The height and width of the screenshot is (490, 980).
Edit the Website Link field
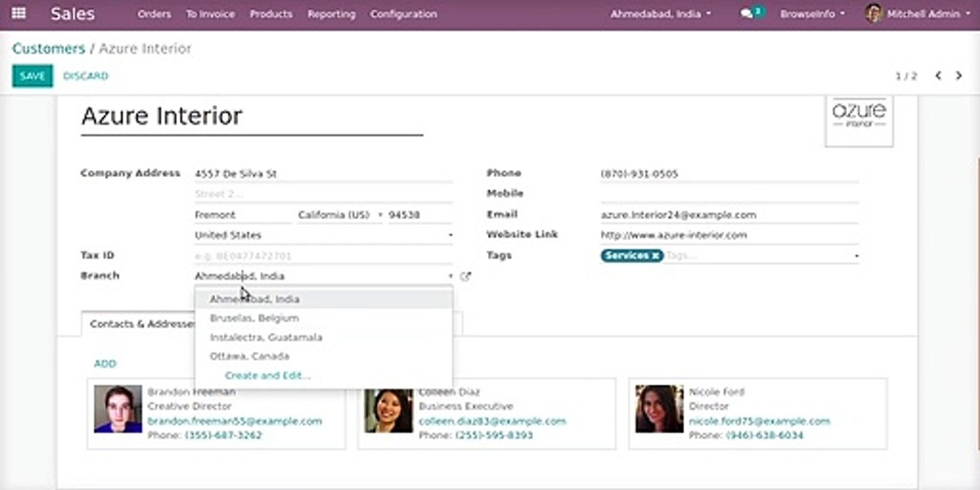[729, 235]
